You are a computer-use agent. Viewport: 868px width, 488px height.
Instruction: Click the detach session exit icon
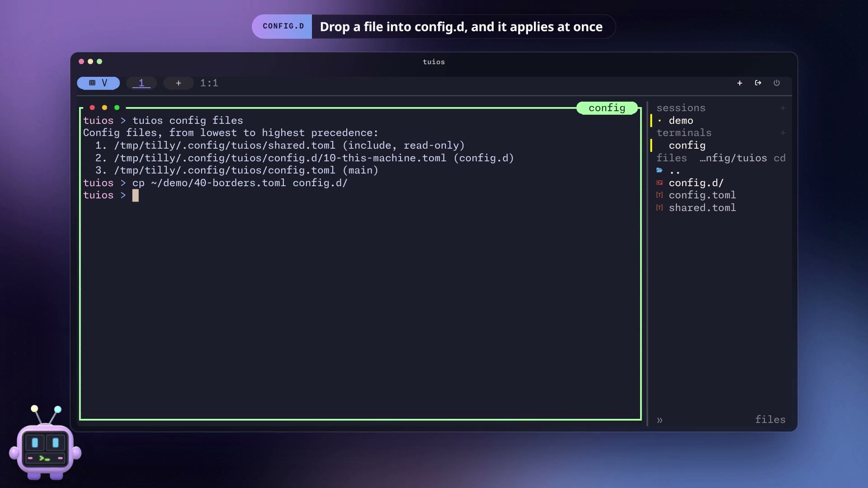[758, 83]
